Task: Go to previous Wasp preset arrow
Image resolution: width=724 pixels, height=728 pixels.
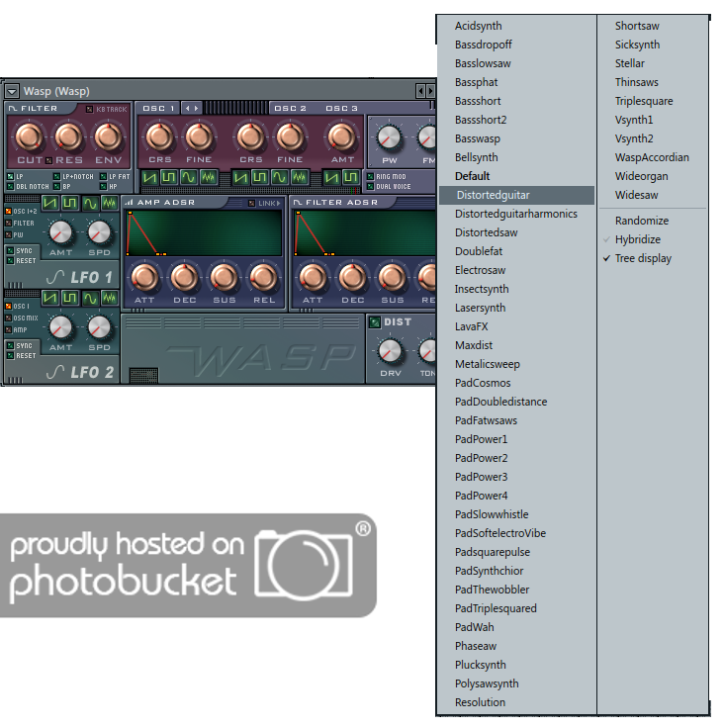Action: coord(420,91)
